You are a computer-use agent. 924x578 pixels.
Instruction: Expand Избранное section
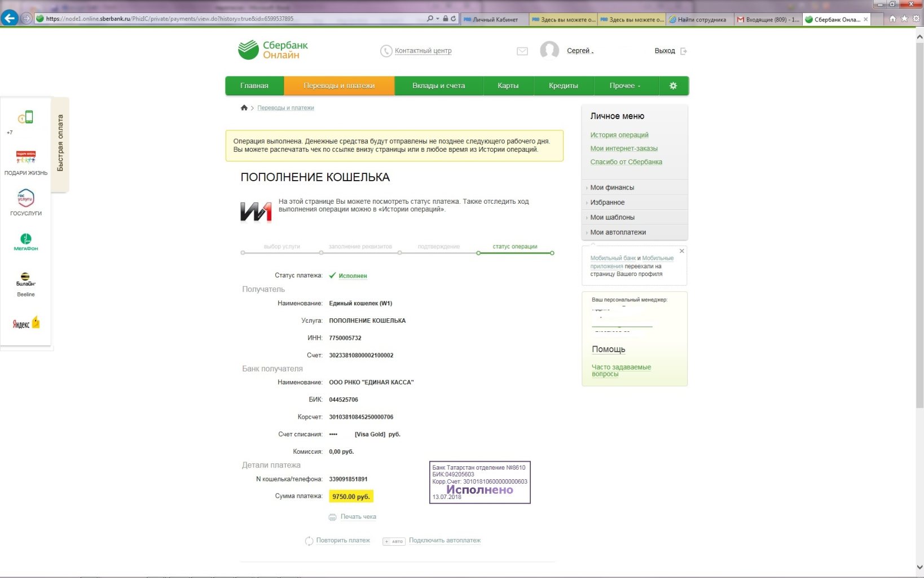pyautogui.click(x=635, y=202)
